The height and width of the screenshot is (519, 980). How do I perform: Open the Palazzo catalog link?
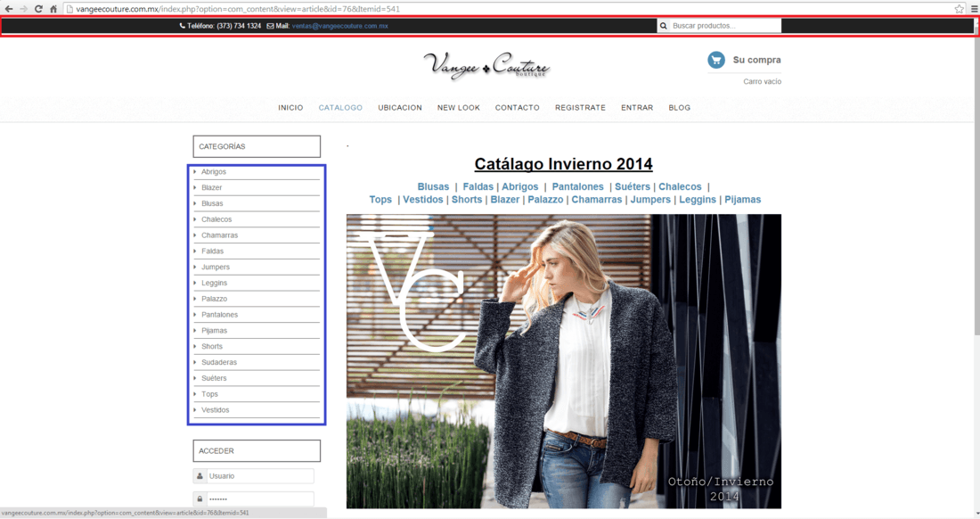545,200
